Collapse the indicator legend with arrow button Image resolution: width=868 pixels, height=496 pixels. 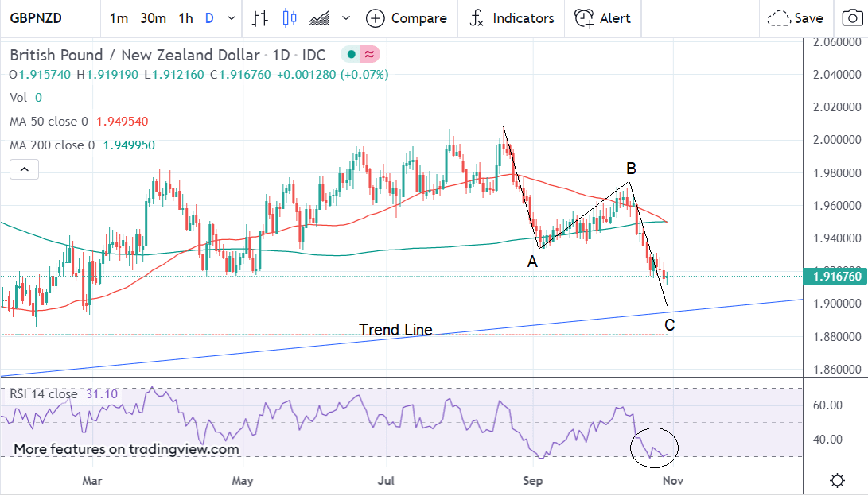click(25, 169)
